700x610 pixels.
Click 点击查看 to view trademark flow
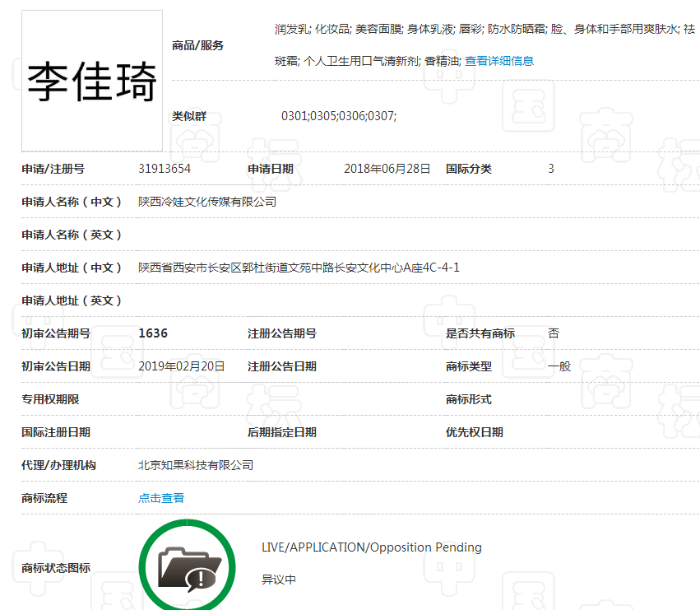coord(161,497)
